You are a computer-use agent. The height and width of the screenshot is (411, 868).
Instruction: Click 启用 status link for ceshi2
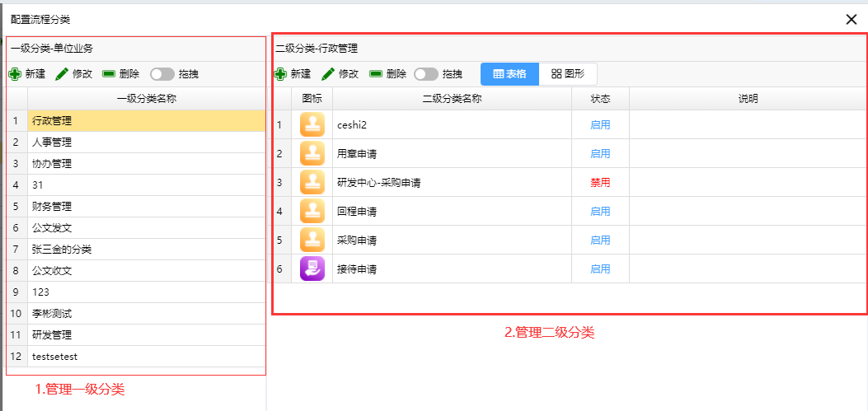600,125
